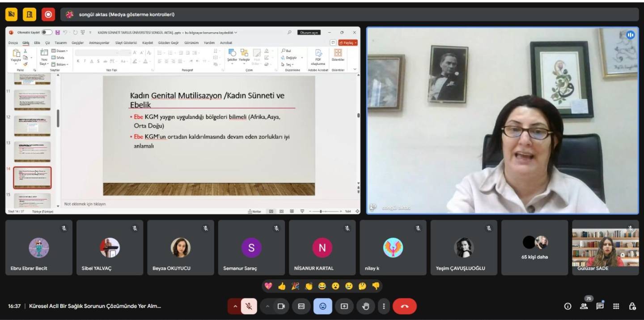Show the participants people panel
Viewport: 644px width, 320px height.
584,306
